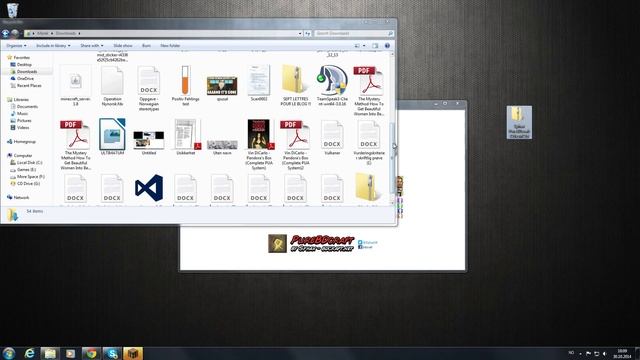Expand the views options arrow

[x=364, y=46]
